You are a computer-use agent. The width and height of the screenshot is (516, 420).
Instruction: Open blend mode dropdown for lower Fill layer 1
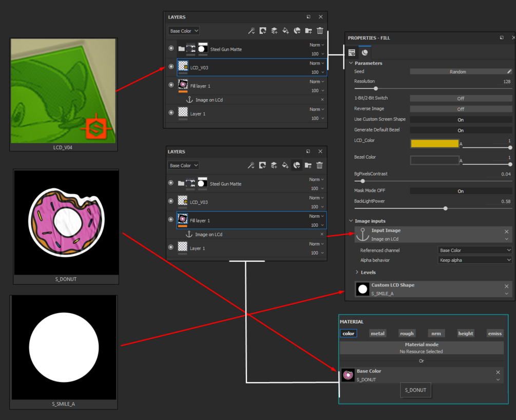coord(316,216)
